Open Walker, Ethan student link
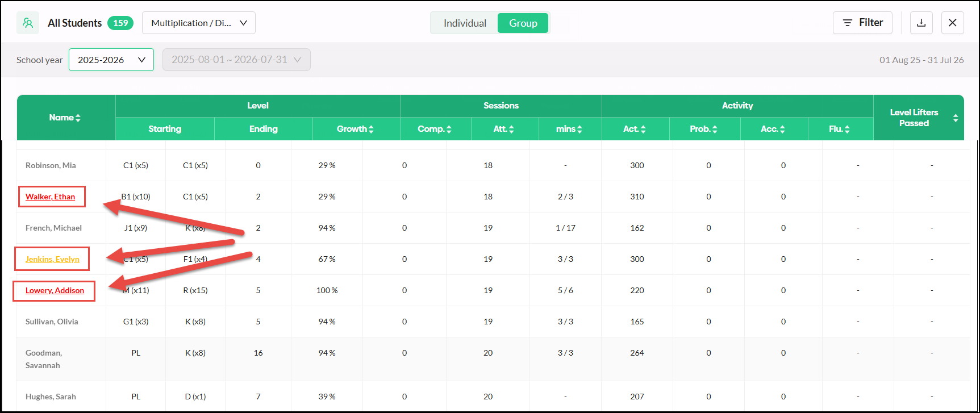 [50, 197]
